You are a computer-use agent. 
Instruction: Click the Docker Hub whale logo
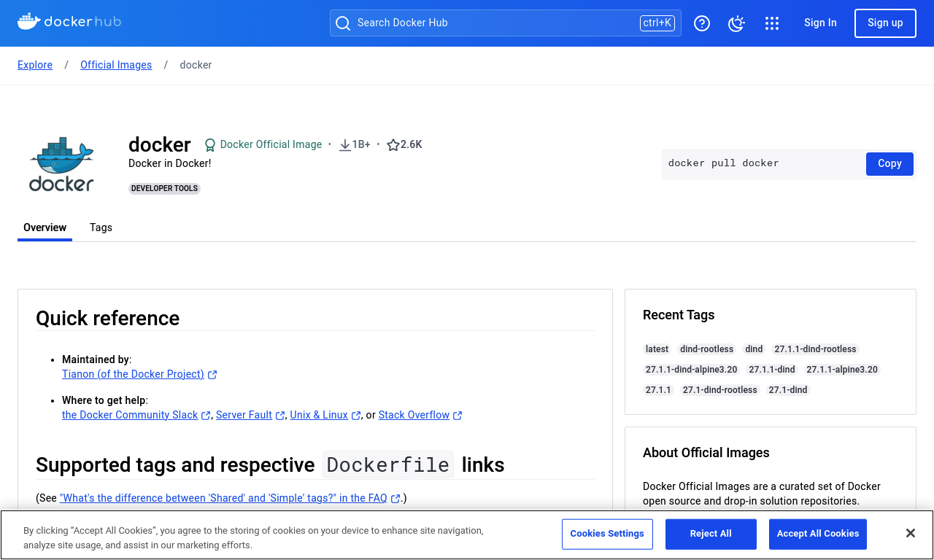(x=69, y=22)
